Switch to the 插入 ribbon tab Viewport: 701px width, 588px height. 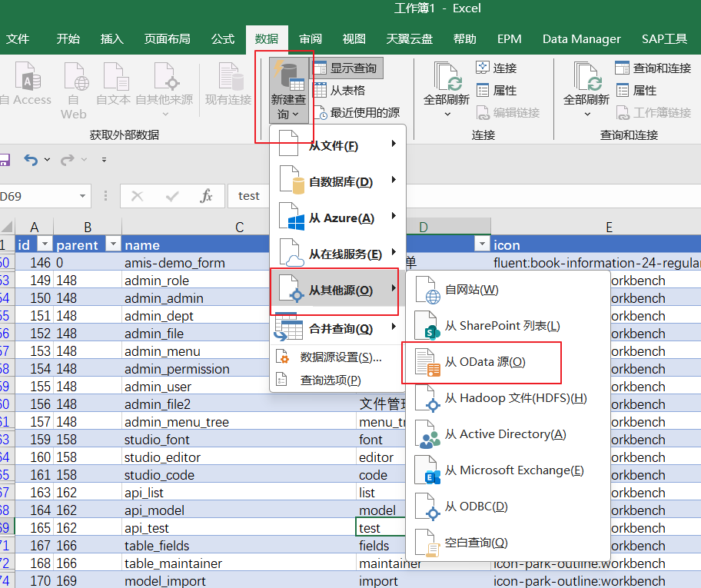(x=112, y=39)
